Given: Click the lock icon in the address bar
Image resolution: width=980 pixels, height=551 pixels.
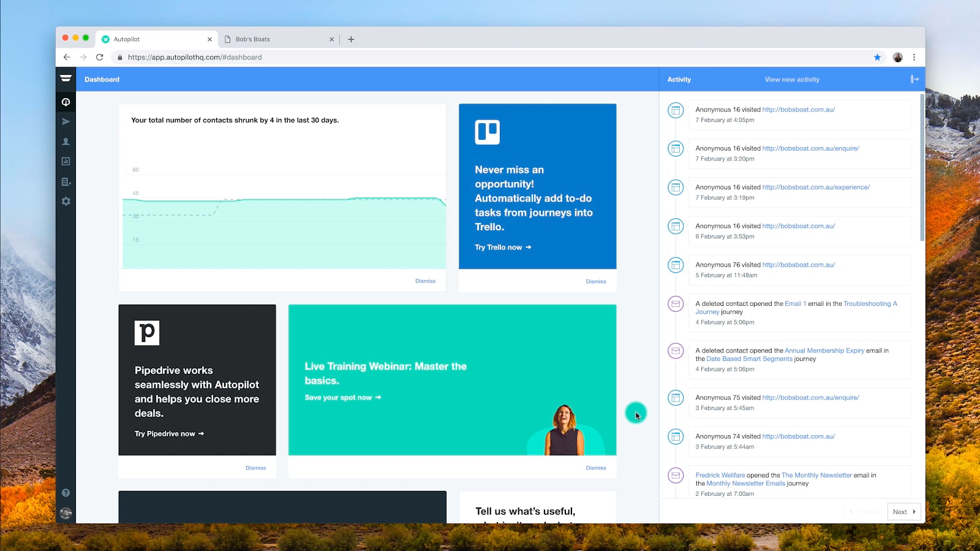Looking at the screenshot, I should coord(119,57).
